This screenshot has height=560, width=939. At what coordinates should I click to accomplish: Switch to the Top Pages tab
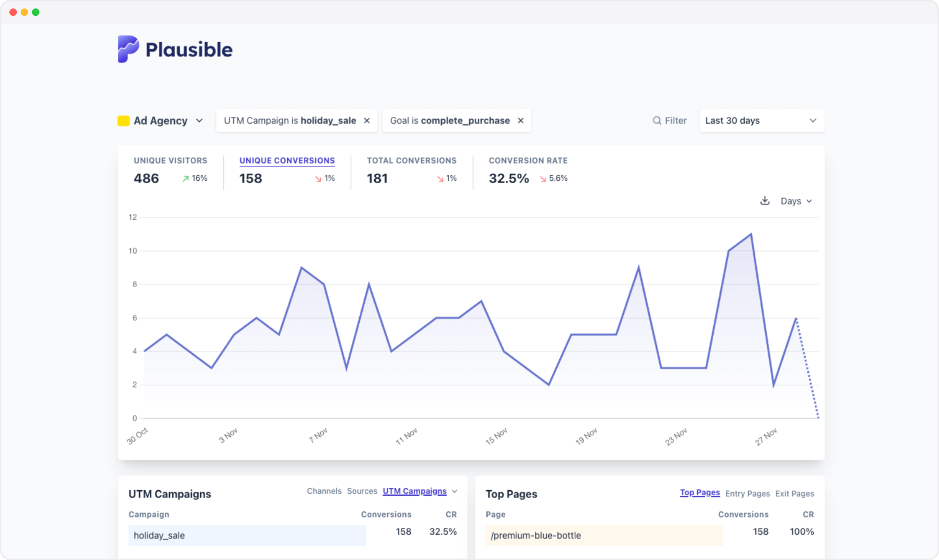(700, 493)
